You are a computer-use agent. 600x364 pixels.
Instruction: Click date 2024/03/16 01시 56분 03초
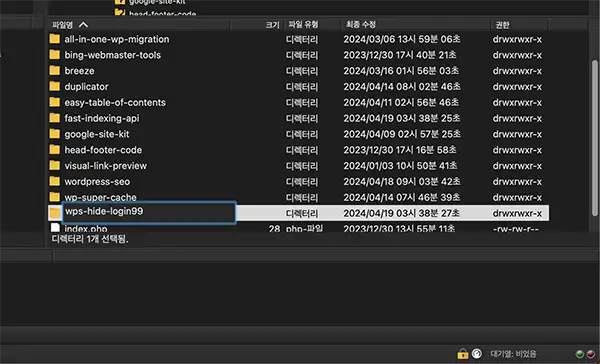(x=401, y=71)
